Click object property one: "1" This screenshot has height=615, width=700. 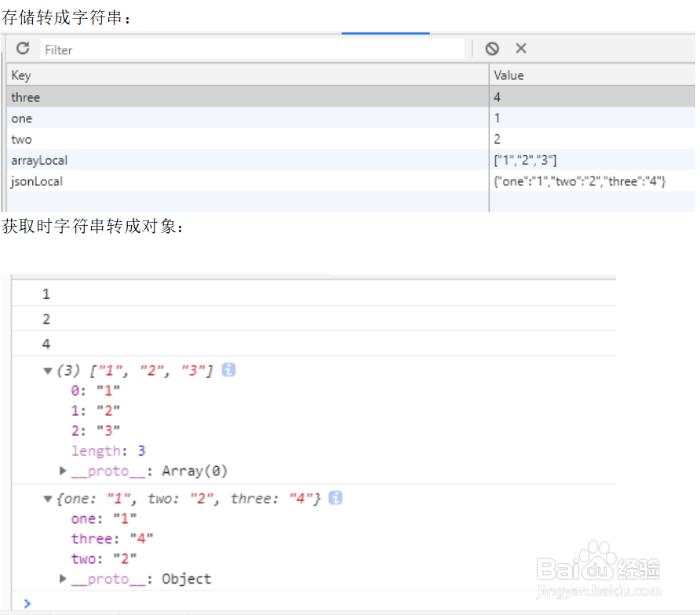click(104, 519)
